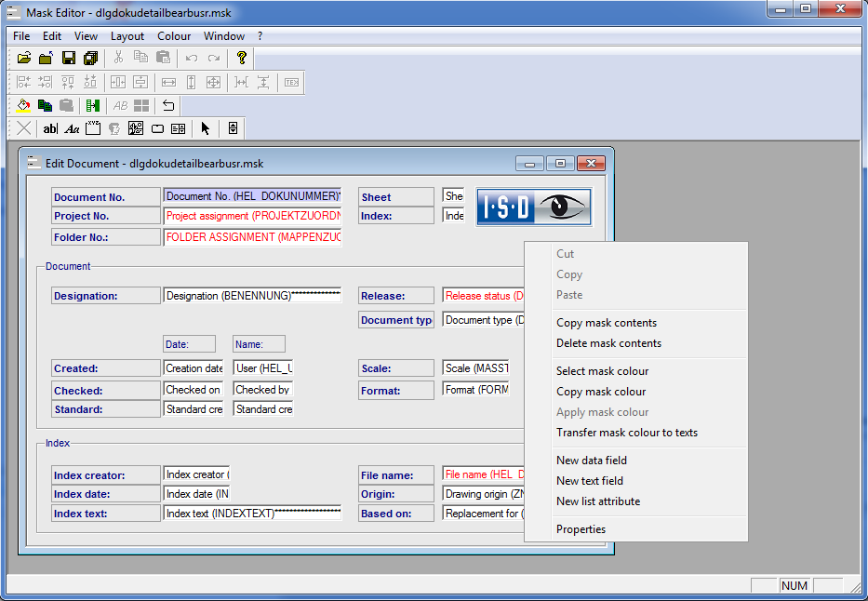Image resolution: width=868 pixels, height=601 pixels.
Task: Choose 'New data field' from context menu
Action: [636, 460]
